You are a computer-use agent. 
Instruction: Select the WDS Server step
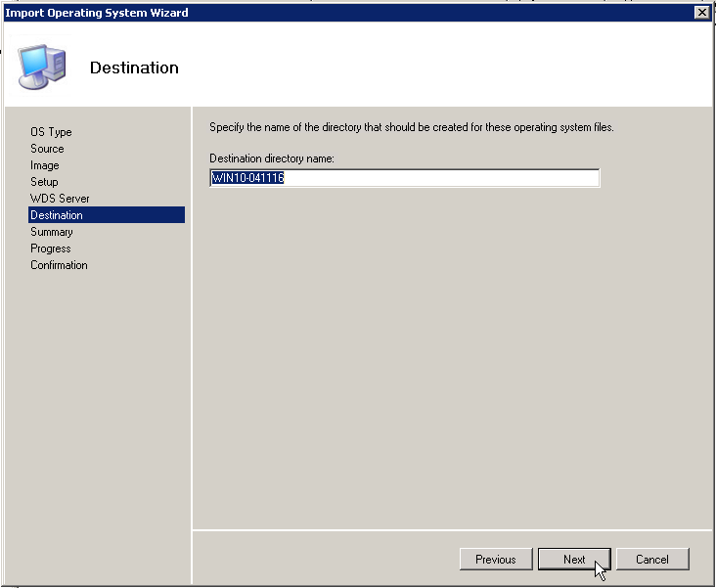60,199
